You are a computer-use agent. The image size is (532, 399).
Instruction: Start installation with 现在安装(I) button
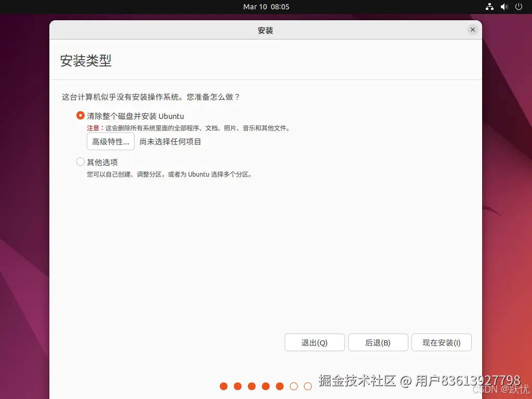tap(442, 342)
